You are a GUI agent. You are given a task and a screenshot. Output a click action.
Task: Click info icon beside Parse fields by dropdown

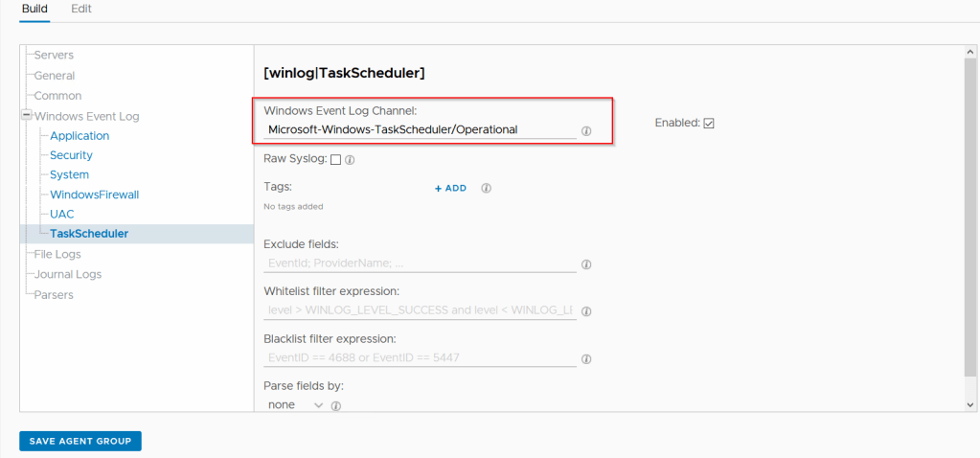[336, 406]
